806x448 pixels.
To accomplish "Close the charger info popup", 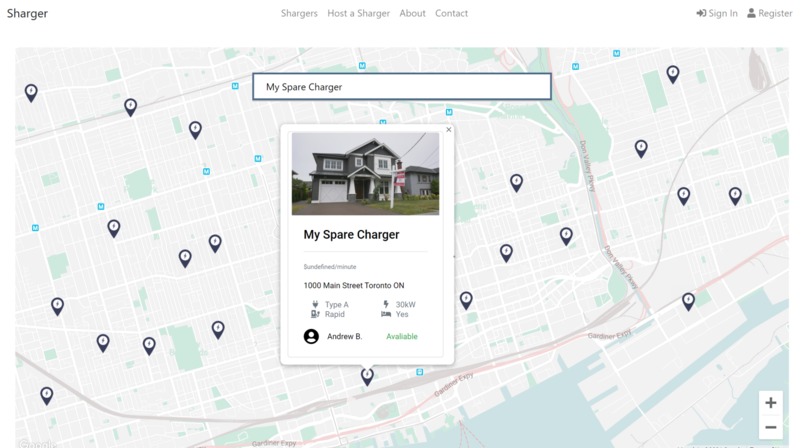I will pos(449,129).
